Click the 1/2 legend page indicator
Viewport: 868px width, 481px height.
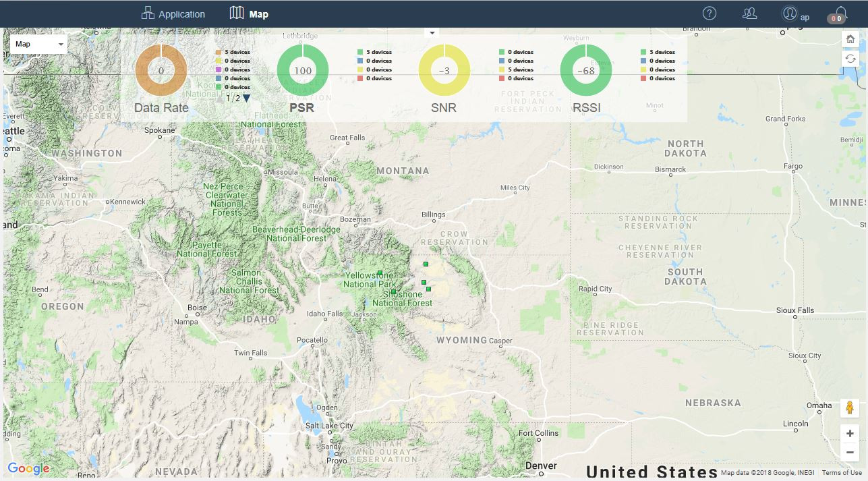coord(233,98)
